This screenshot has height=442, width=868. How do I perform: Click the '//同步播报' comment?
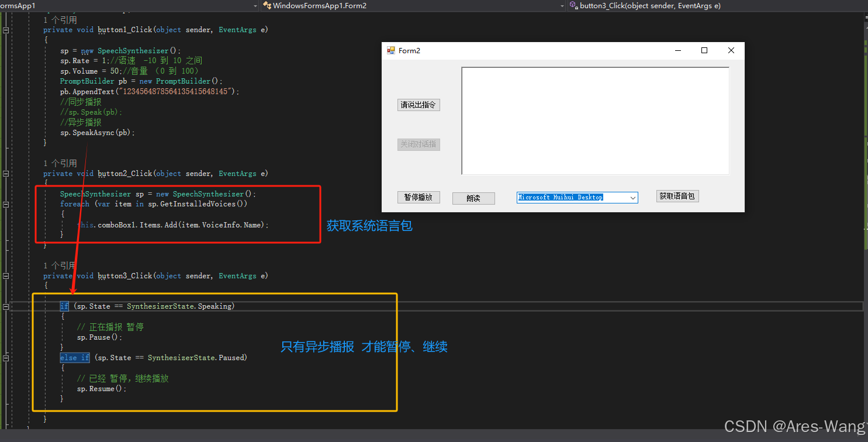click(81, 102)
